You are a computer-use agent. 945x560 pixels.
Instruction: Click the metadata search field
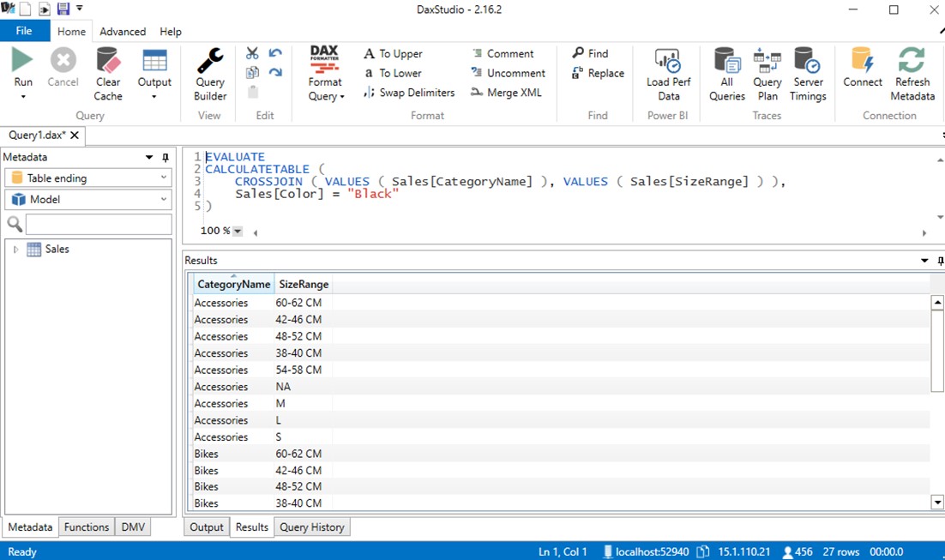pyautogui.click(x=99, y=224)
